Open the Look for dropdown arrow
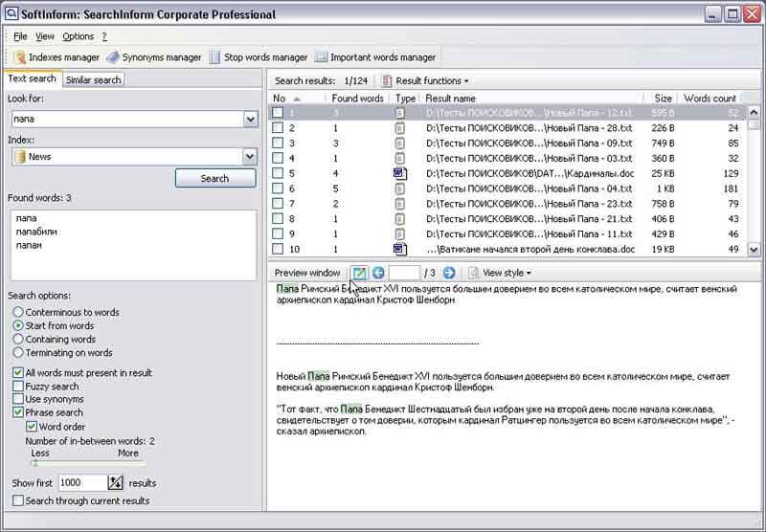 point(250,119)
